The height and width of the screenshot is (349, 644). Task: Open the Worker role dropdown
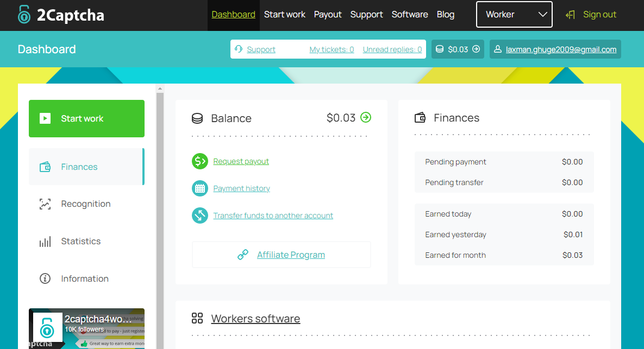(x=514, y=15)
